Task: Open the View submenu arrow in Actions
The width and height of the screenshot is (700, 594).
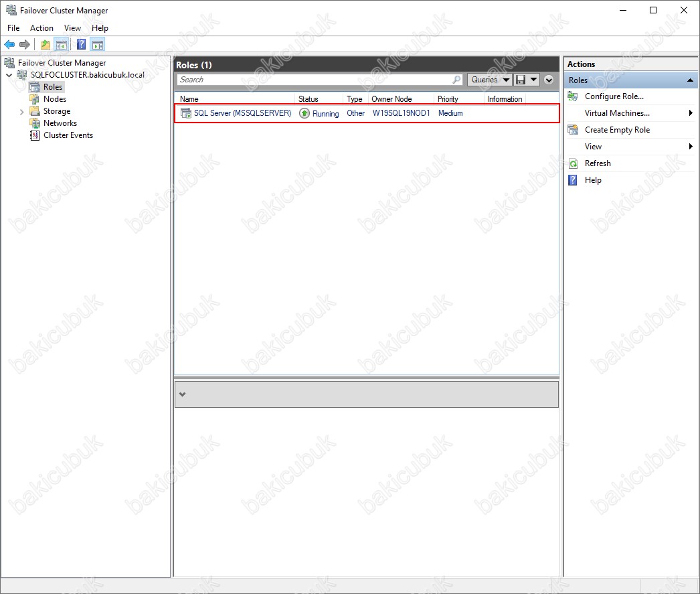Action: [x=691, y=147]
